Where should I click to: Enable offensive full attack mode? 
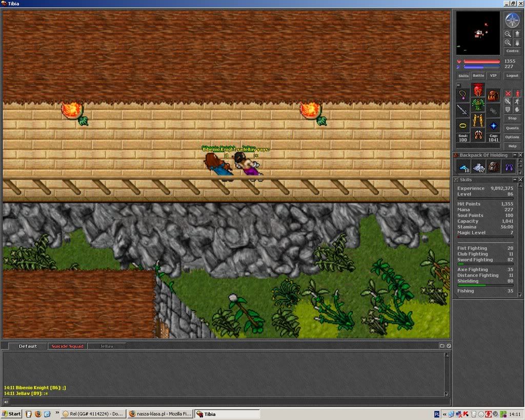coord(508,93)
